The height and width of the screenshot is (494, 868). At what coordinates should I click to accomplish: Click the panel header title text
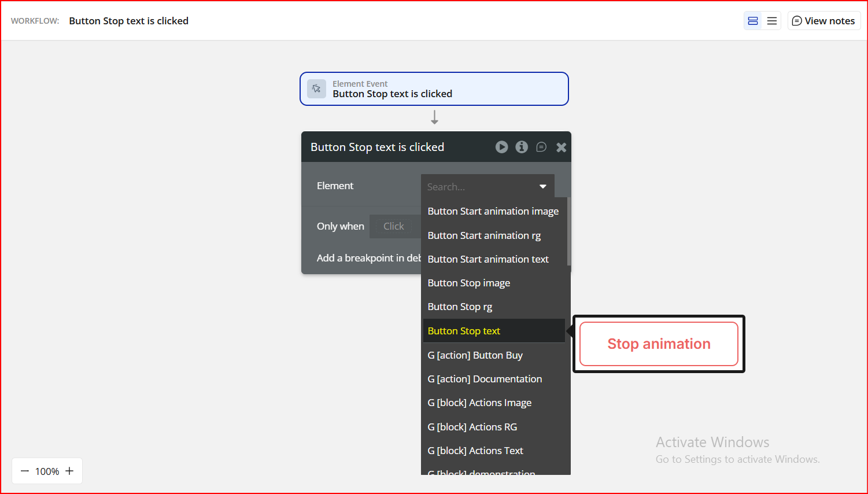[x=377, y=147]
